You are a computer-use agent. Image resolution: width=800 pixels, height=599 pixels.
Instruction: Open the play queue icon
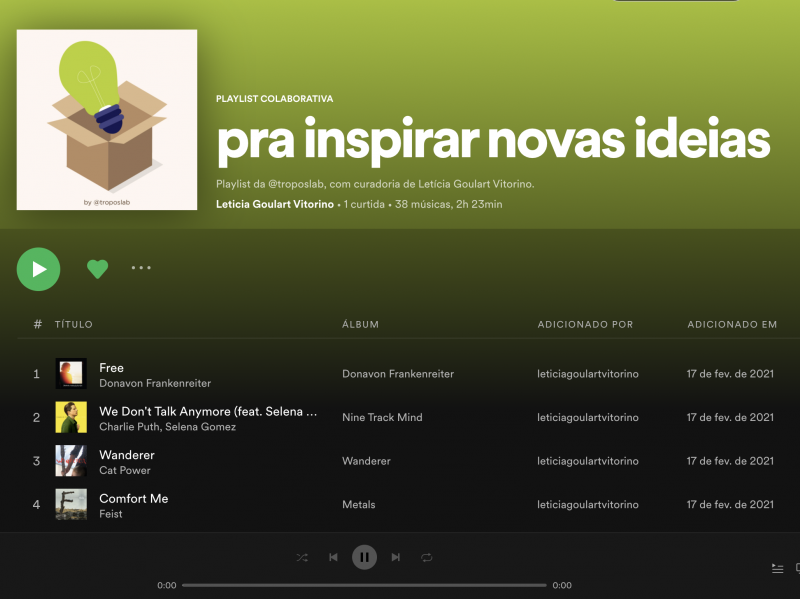click(x=777, y=568)
